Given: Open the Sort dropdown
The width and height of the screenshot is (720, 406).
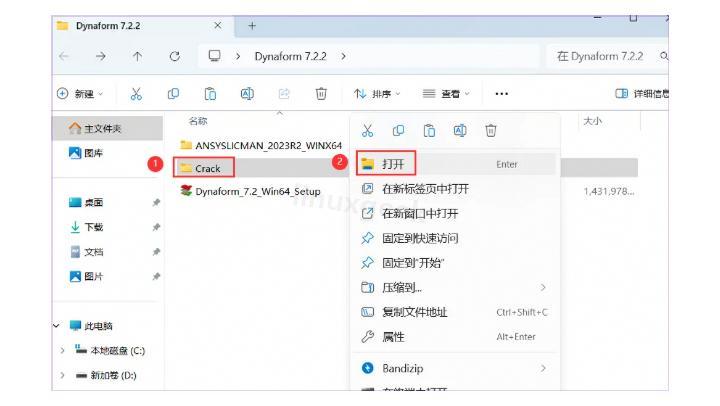Looking at the screenshot, I should pyautogui.click(x=377, y=94).
